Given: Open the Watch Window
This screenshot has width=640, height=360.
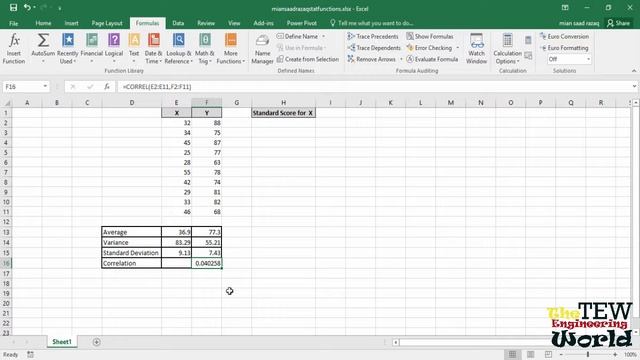Looking at the screenshot, I should (476, 49).
